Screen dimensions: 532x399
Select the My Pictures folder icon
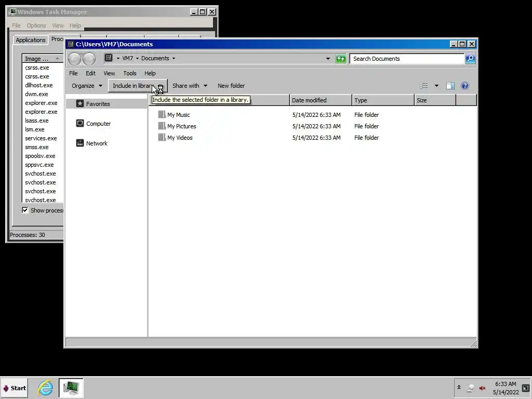(162, 126)
